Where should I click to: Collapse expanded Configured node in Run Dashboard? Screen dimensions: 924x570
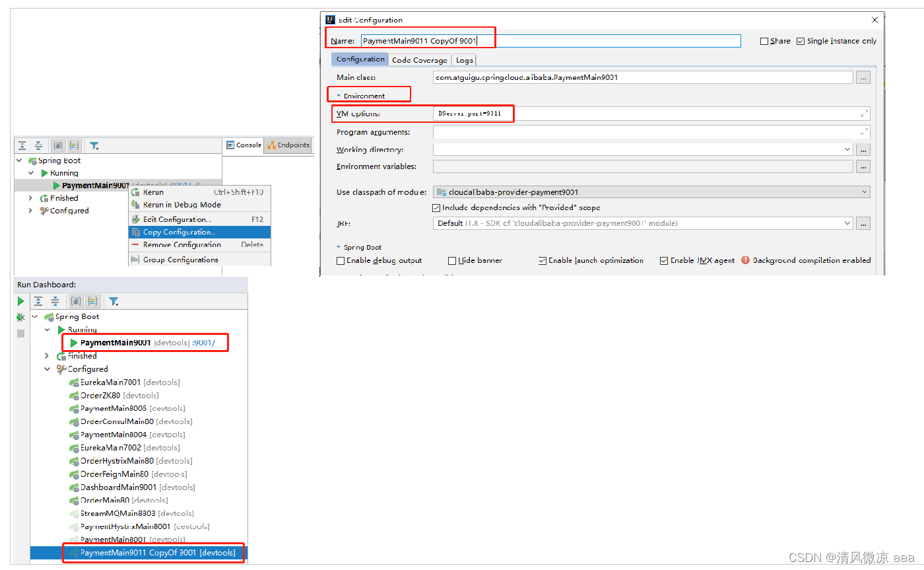pos(47,369)
